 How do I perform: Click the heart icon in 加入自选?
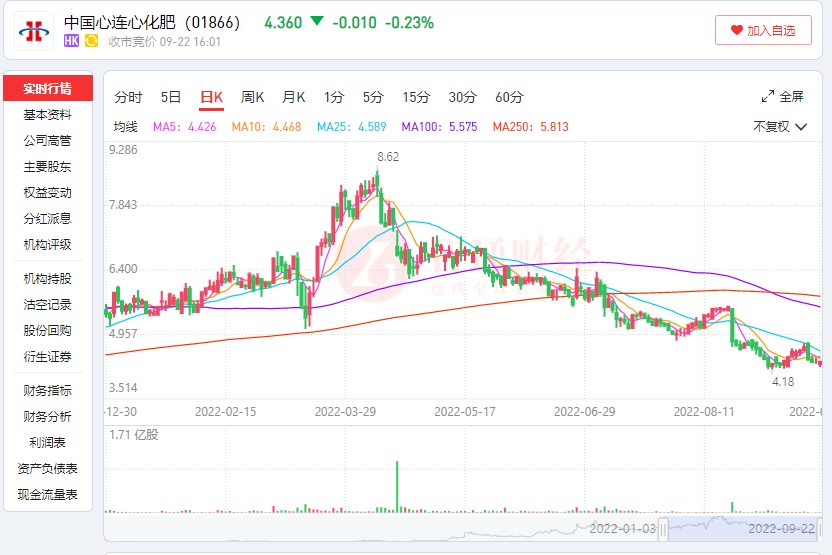point(736,30)
